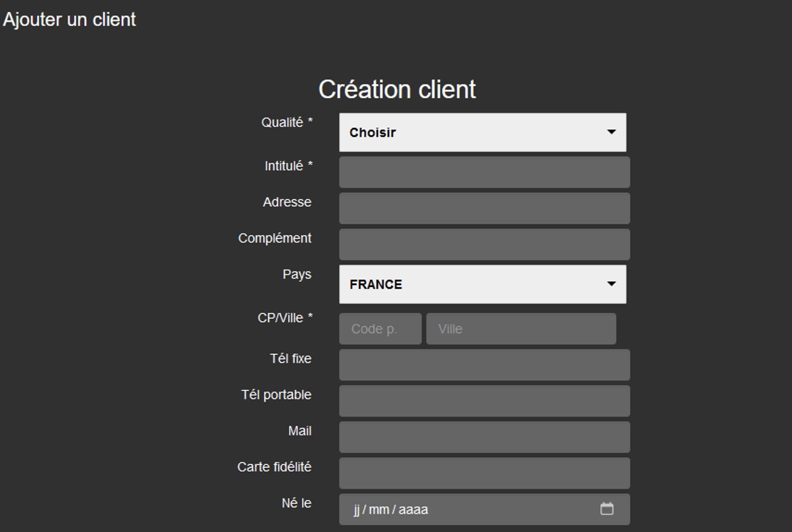Click the Création client form heading
Viewport: 792px width, 532px height.
point(397,89)
